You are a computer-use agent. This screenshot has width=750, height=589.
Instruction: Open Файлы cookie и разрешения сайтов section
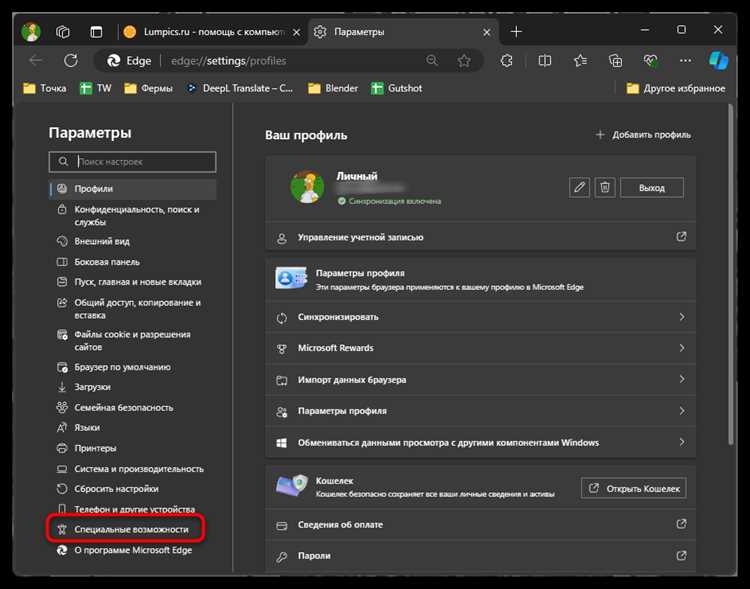(132, 340)
